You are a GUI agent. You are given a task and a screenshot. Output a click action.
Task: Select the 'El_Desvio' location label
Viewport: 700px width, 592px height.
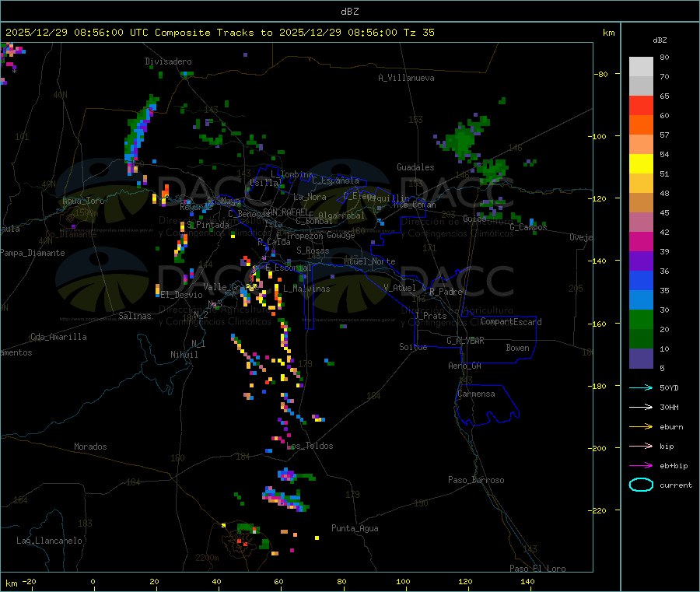click(182, 295)
